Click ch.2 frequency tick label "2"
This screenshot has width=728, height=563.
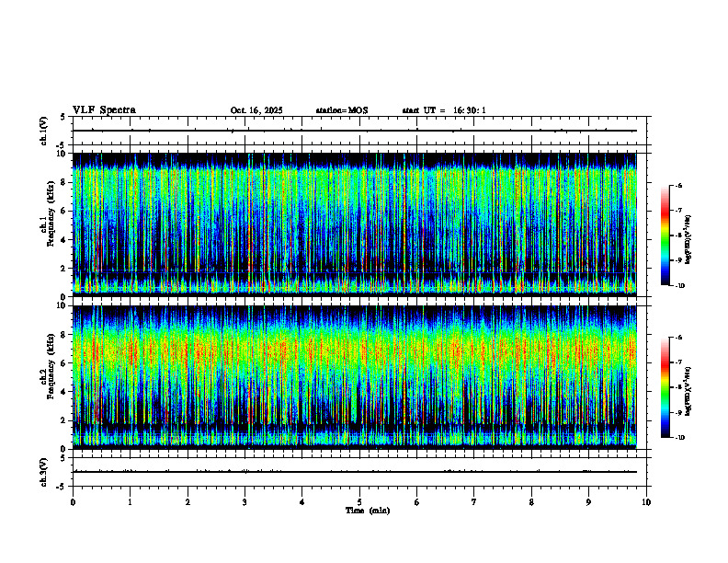tap(64, 420)
